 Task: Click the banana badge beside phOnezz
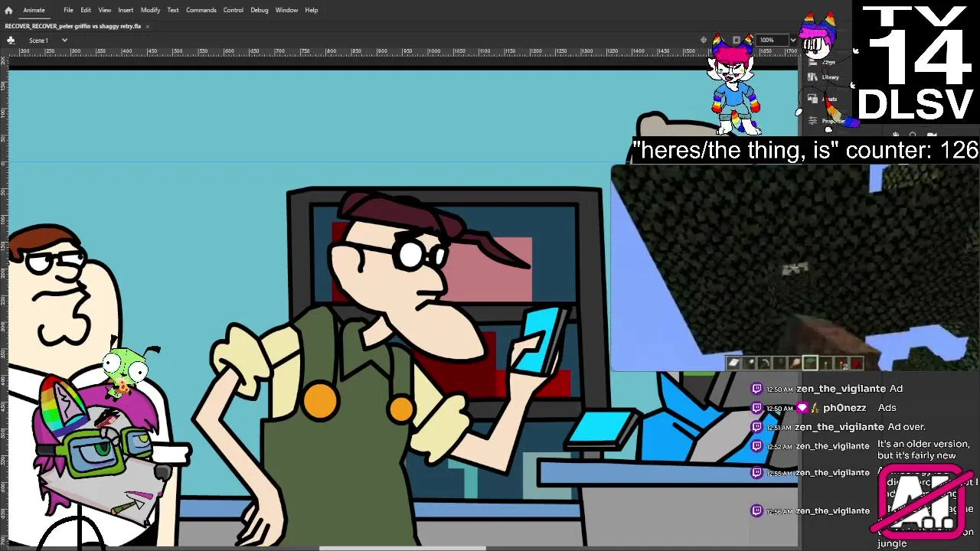(815, 408)
